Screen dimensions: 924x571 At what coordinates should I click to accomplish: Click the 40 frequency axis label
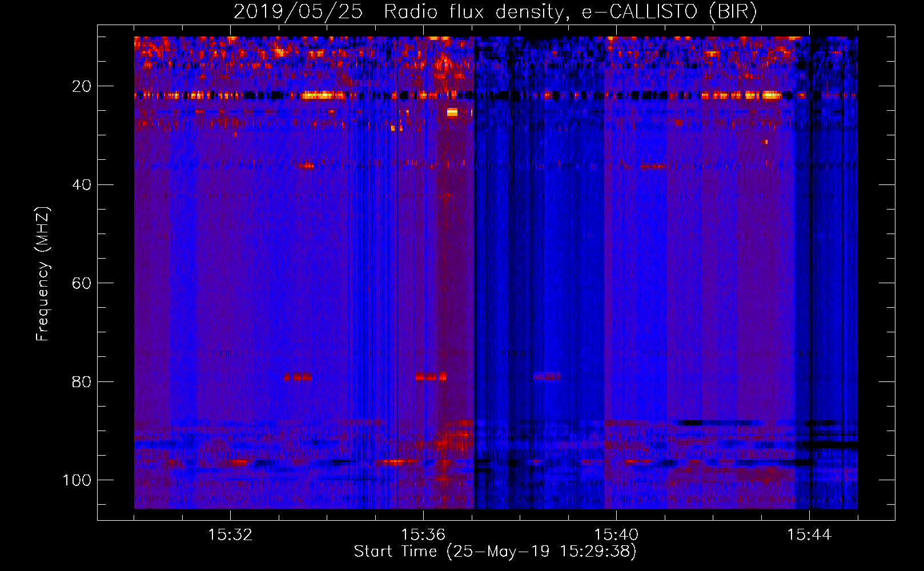tap(82, 184)
